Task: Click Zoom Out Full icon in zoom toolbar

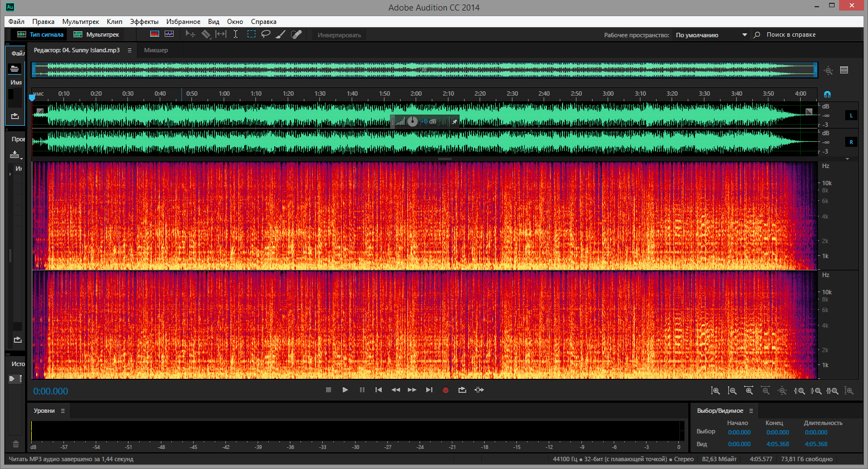Action: (x=782, y=391)
